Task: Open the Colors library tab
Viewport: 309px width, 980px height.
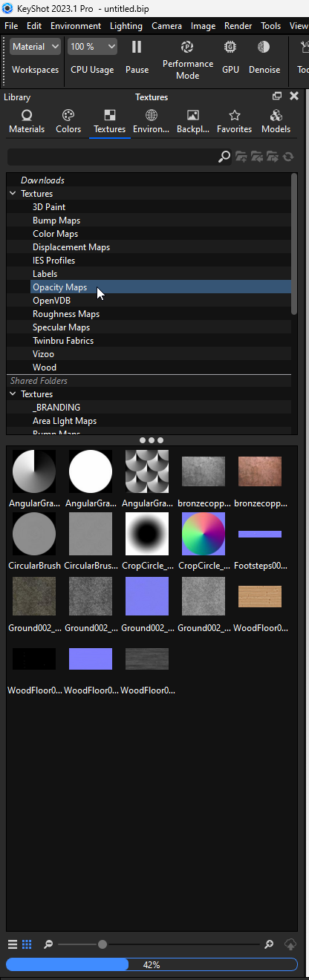Action: 68,122
